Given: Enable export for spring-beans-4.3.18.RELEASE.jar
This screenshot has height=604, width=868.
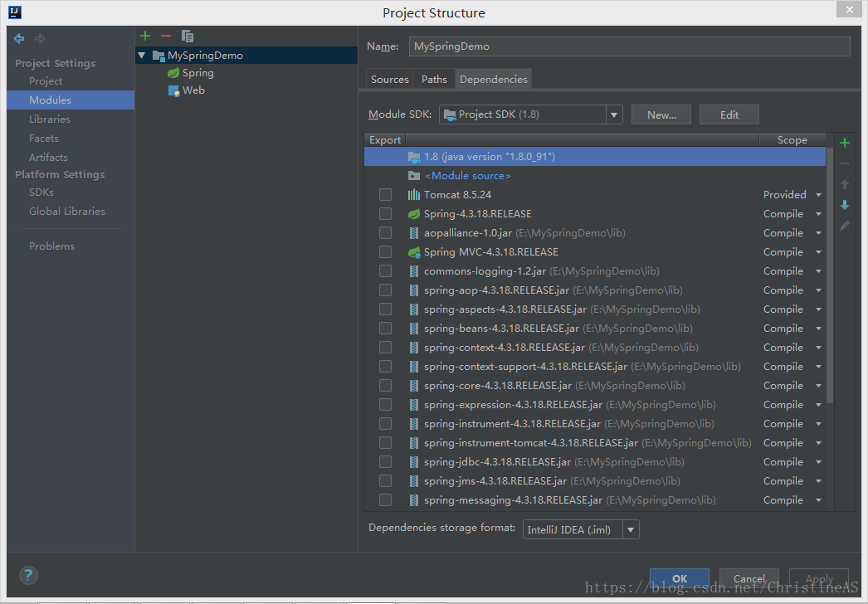Looking at the screenshot, I should (x=385, y=329).
